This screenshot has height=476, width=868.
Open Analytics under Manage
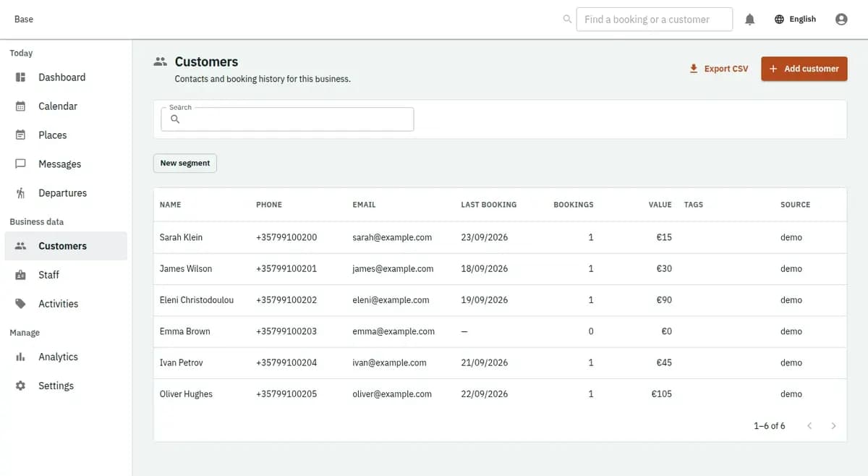(66, 357)
